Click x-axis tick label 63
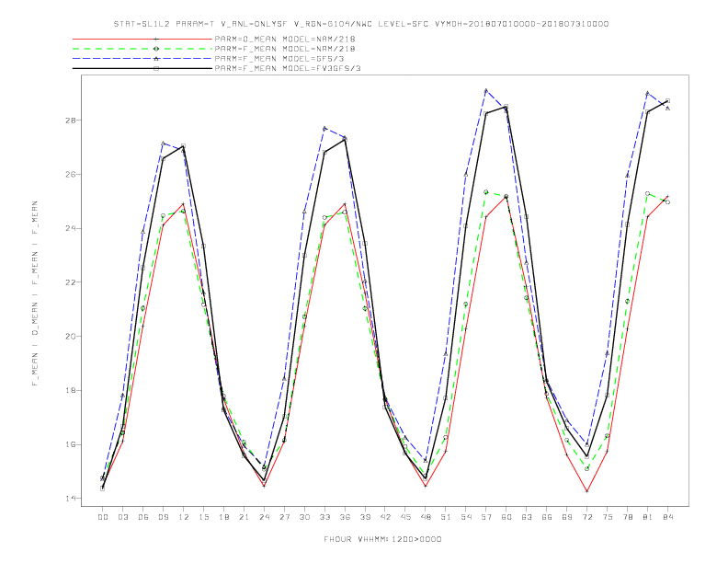Screen dimensions: 728x563 [x=527, y=517]
